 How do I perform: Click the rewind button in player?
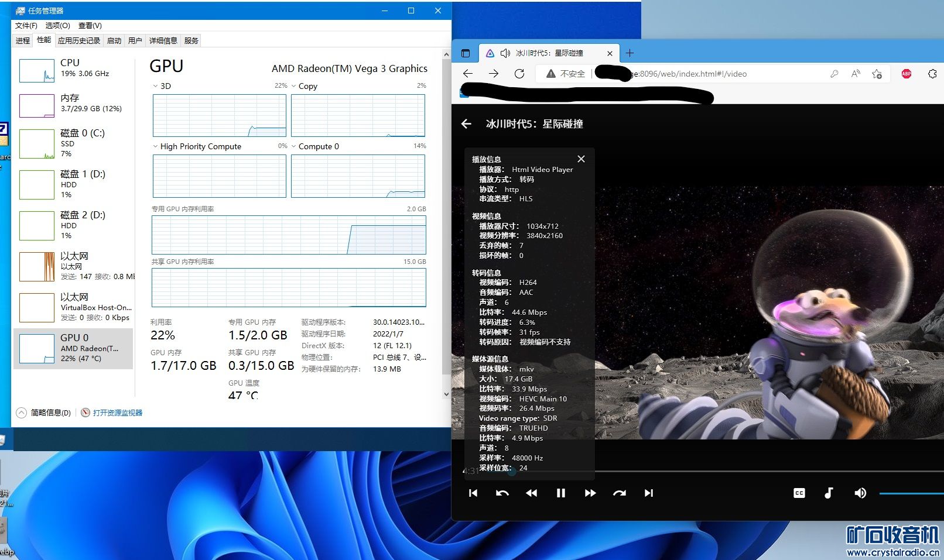[x=531, y=493]
